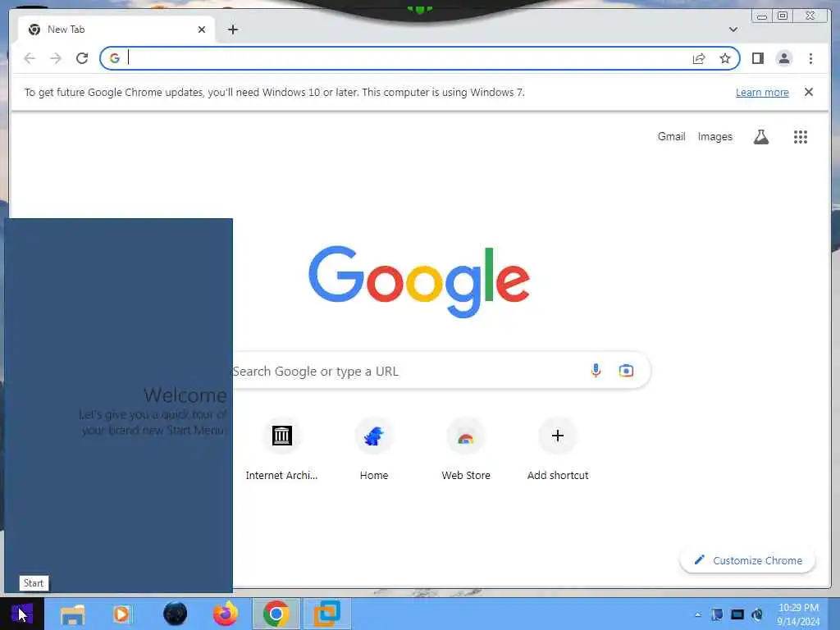Screen dimensions: 840x630
Task: Open the Internet Archive shortcut
Action: click(282, 449)
